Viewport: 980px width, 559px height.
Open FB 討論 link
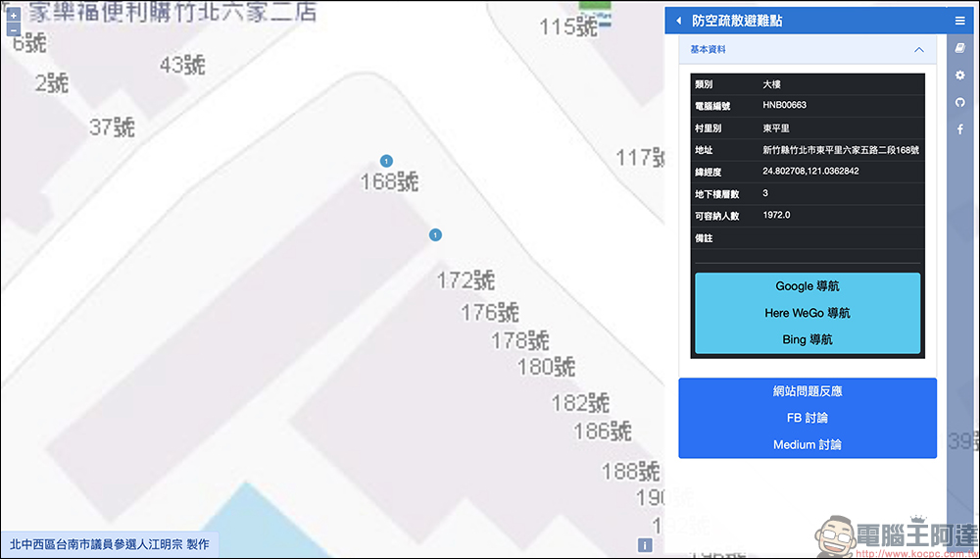(x=808, y=419)
